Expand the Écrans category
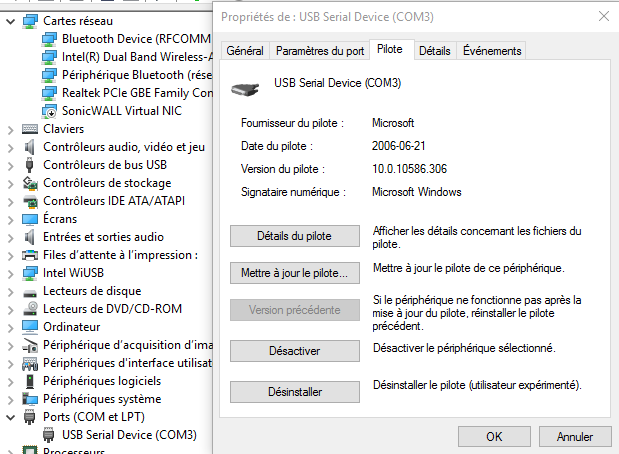This screenshot has height=454, width=619. coord(11,219)
